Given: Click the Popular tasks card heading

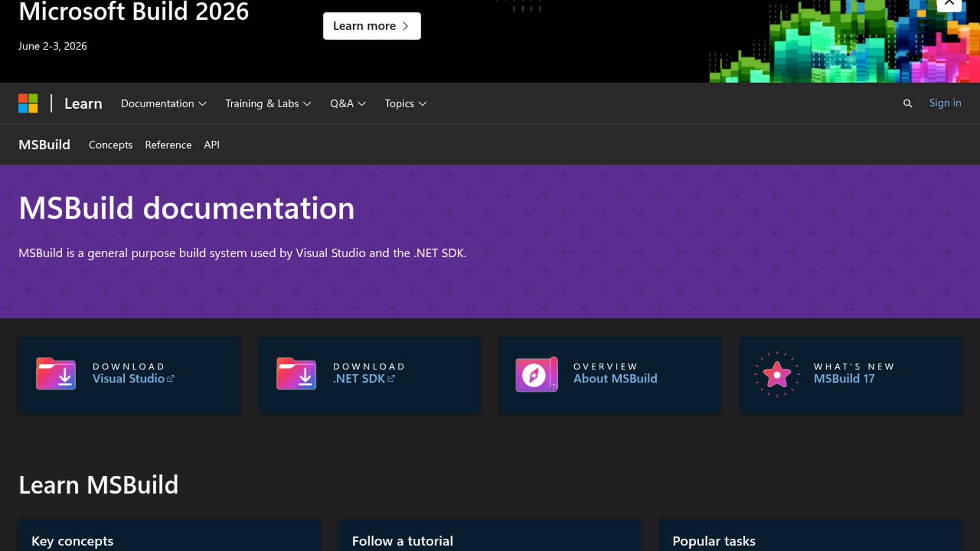Looking at the screenshot, I should (x=714, y=541).
